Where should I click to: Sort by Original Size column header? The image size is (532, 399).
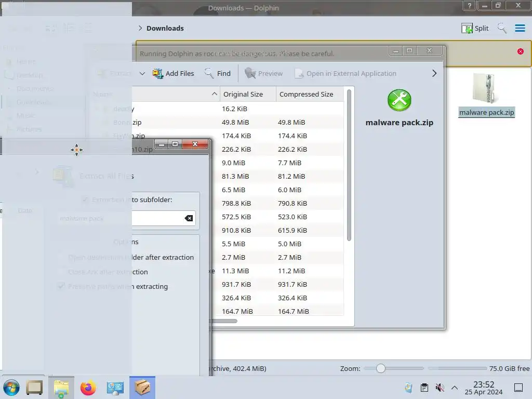pos(248,94)
